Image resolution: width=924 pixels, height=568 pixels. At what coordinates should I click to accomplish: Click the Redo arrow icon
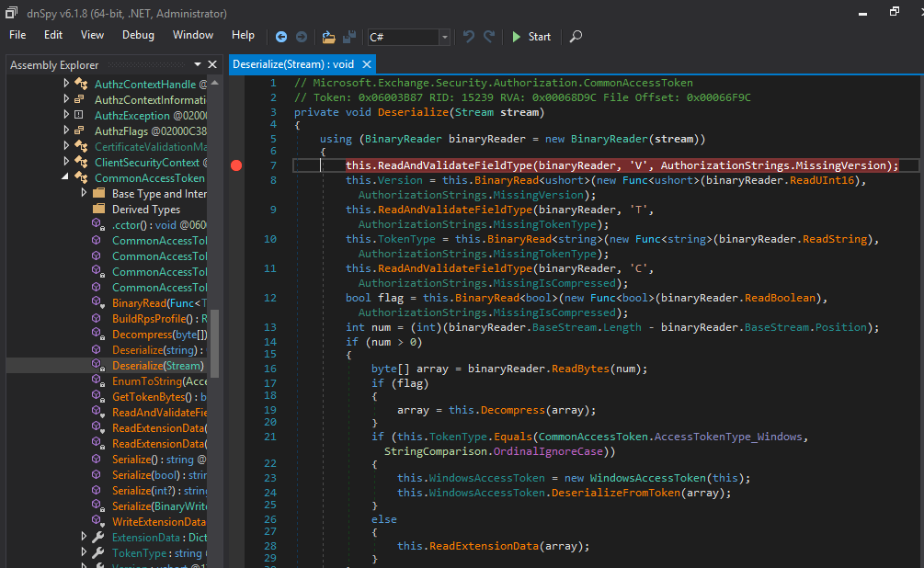tap(489, 37)
